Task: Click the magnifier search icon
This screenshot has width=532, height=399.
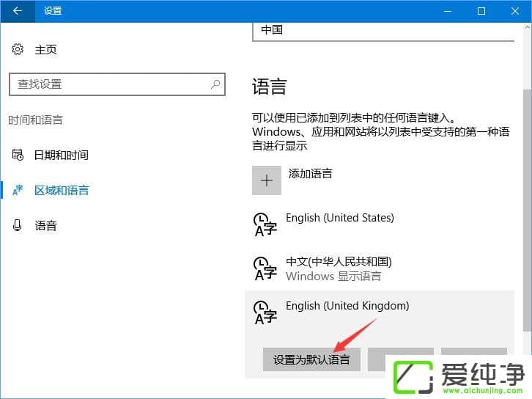Action: 215,84
